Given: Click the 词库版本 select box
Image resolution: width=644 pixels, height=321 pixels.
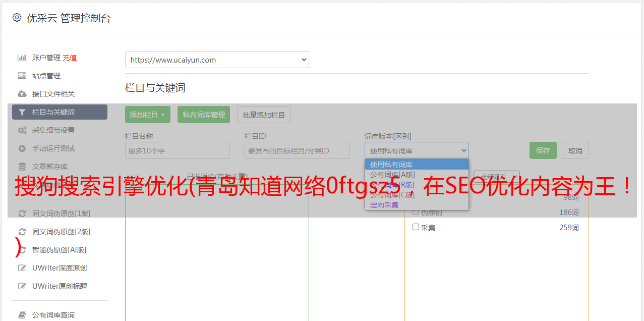Looking at the screenshot, I should (x=417, y=150).
